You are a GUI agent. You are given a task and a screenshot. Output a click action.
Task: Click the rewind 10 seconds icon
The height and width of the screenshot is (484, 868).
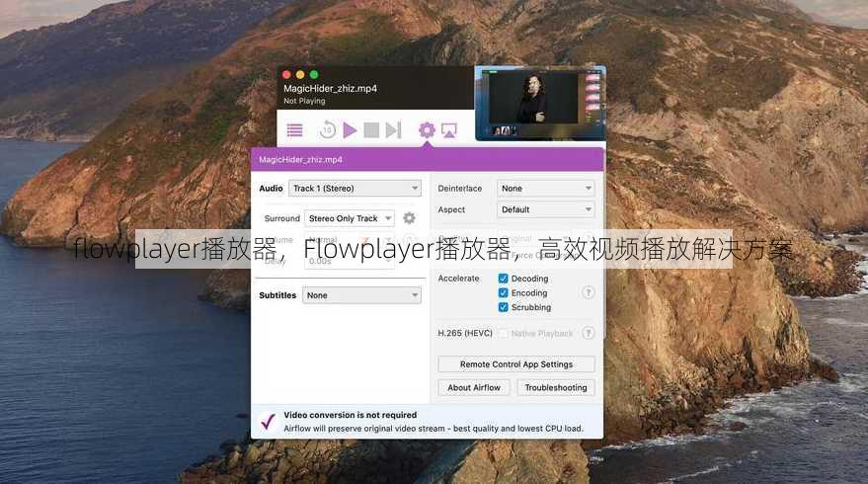tap(327, 130)
